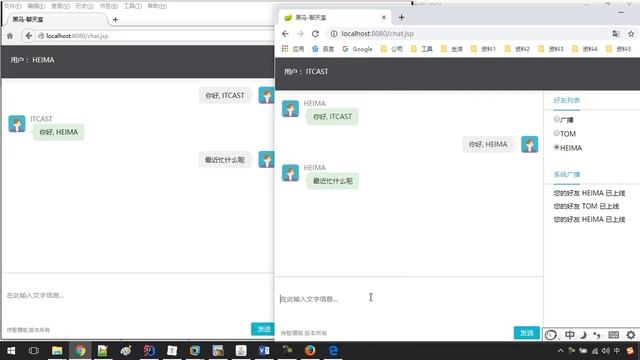The height and width of the screenshot is (360, 640).
Task: Open a new tab in Chrome window
Action: click(401, 17)
